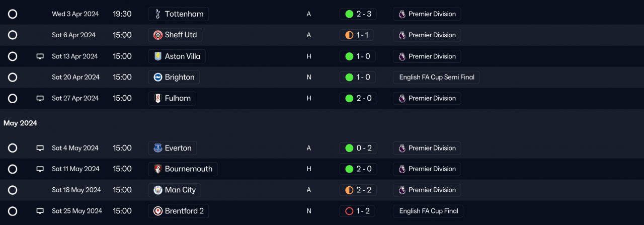The width and height of the screenshot is (644, 225).
Task: Click the Sheff Utd club crest icon
Action: point(158,35)
